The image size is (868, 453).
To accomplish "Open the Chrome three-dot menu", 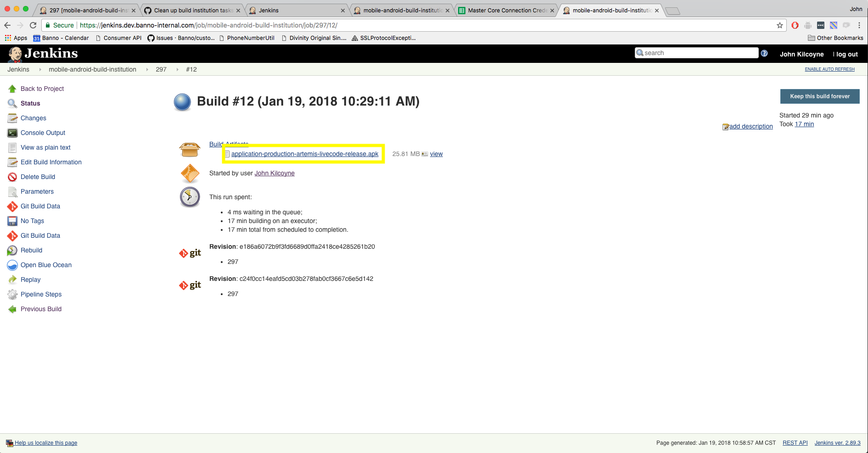I will coord(859,25).
